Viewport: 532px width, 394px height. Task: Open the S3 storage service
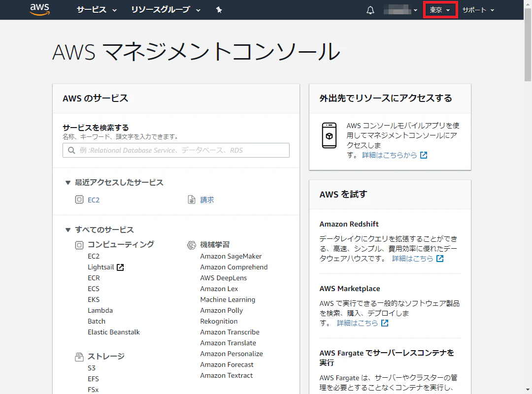[92, 368]
